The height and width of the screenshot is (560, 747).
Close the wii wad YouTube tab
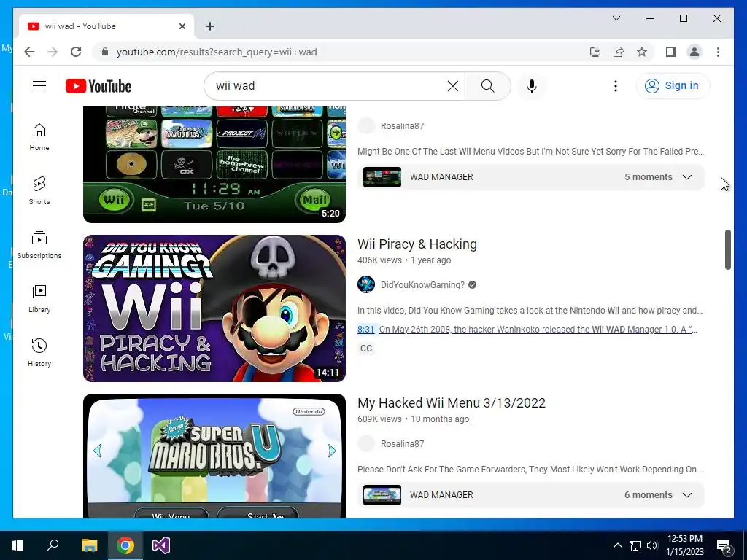[182, 26]
